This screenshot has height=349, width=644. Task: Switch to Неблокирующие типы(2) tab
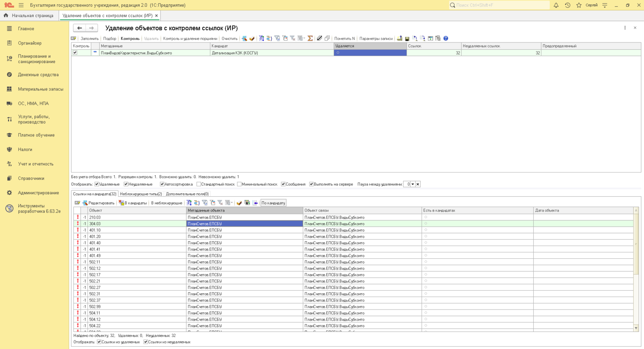coord(141,194)
